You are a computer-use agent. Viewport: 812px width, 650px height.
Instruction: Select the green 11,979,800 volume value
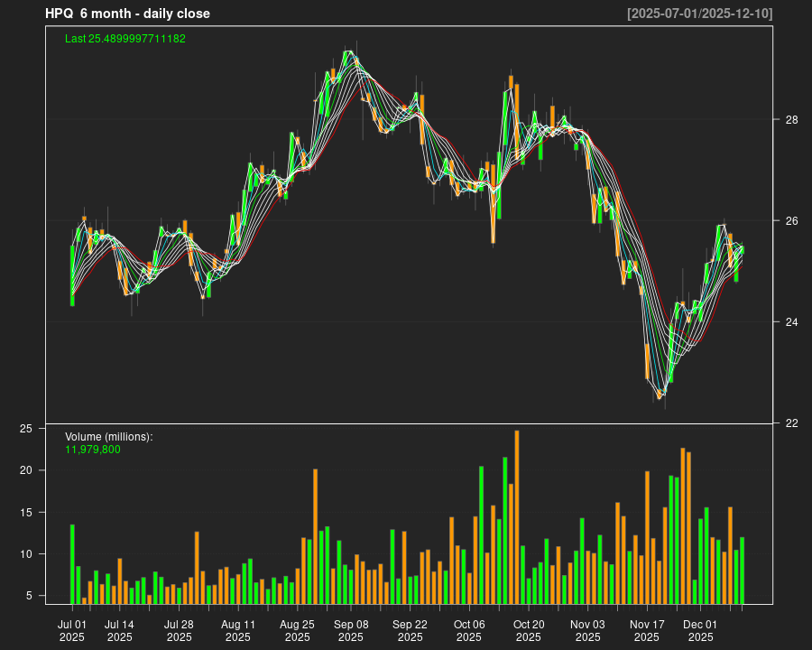[93, 449]
